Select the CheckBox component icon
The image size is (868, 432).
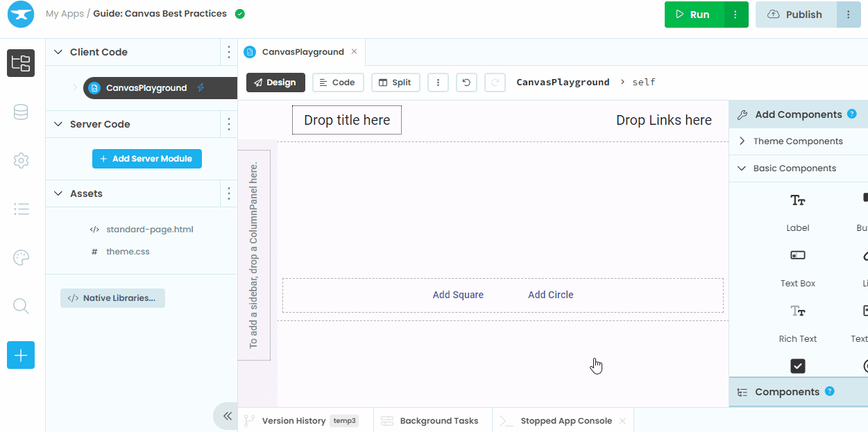(798, 365)
